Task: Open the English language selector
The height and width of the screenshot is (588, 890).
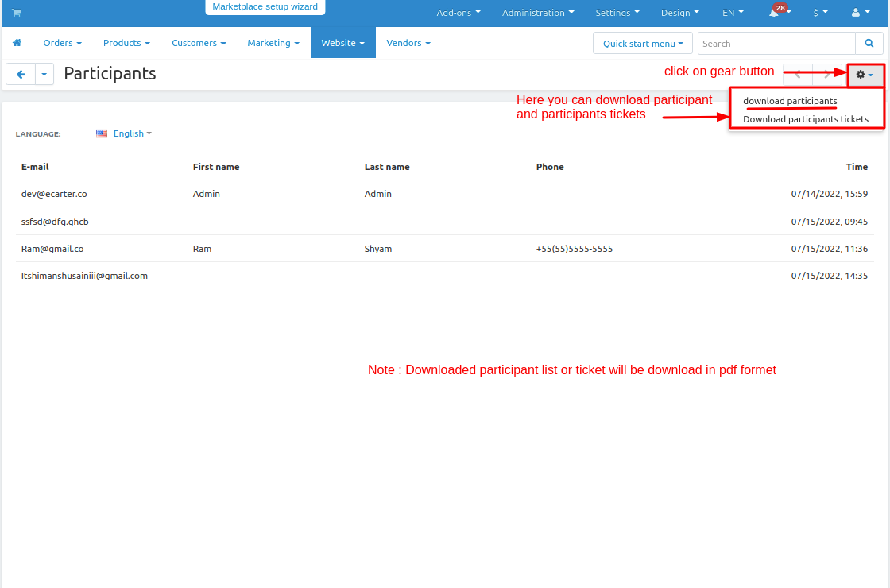Action: 132,133
